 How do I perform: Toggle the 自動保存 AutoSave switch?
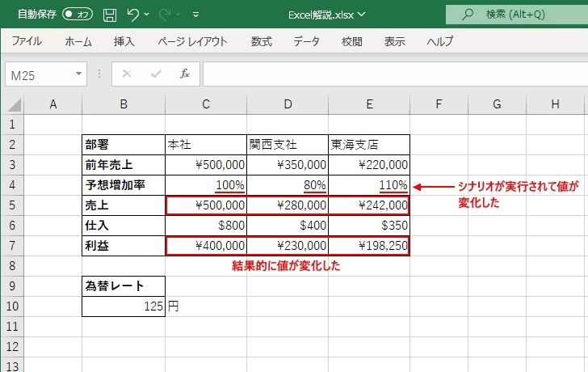(78, 15)
